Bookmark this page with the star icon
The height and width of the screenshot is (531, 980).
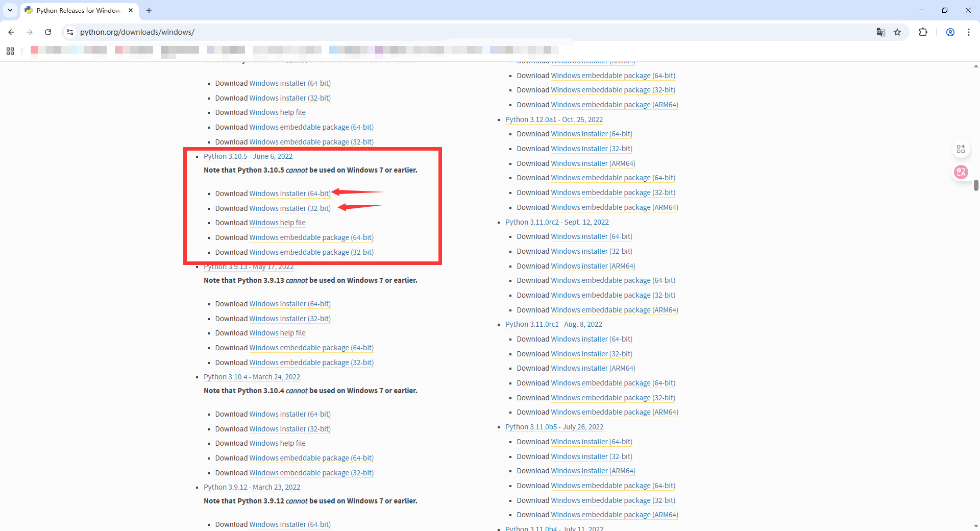[897, 32]
